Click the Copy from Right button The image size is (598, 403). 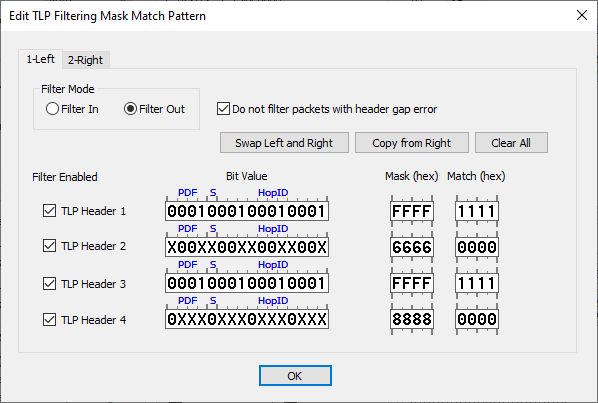(412, 143)
